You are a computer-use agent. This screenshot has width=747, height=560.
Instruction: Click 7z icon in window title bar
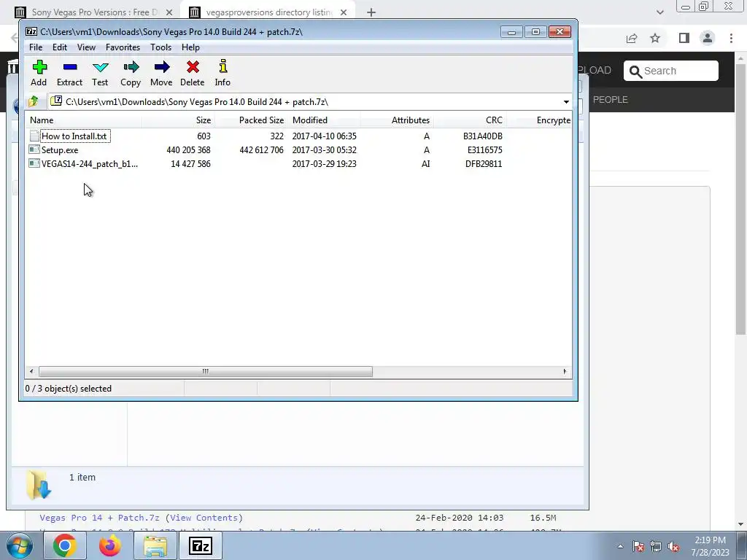click(31, 32)
